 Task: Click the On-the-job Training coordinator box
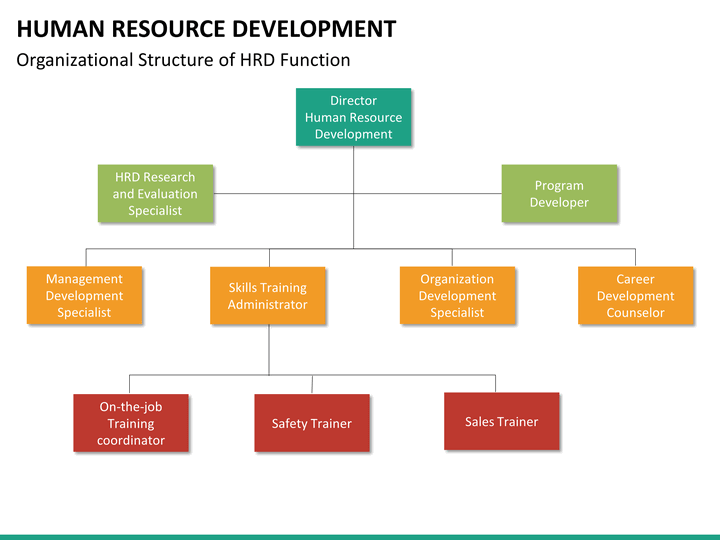[131, 423]
